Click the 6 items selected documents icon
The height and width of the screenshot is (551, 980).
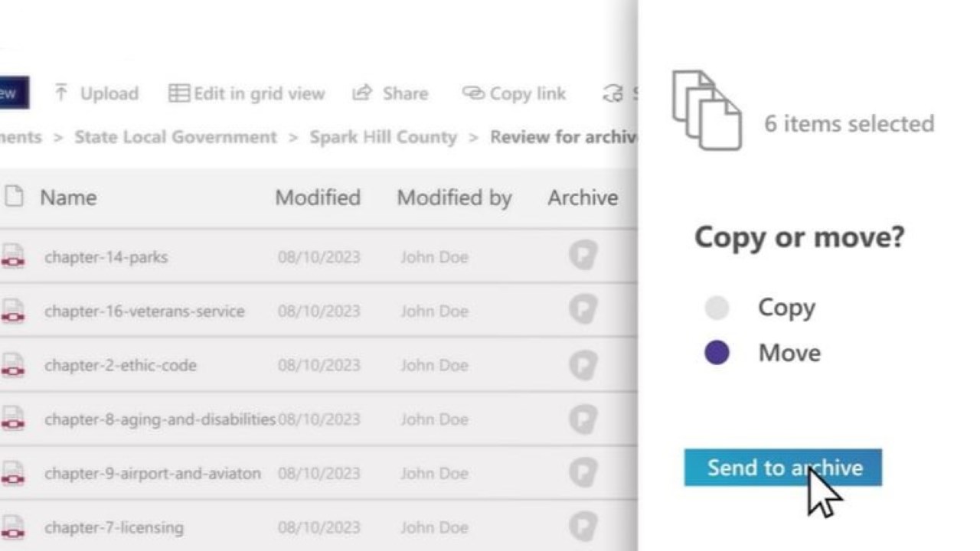click(706, 110)
